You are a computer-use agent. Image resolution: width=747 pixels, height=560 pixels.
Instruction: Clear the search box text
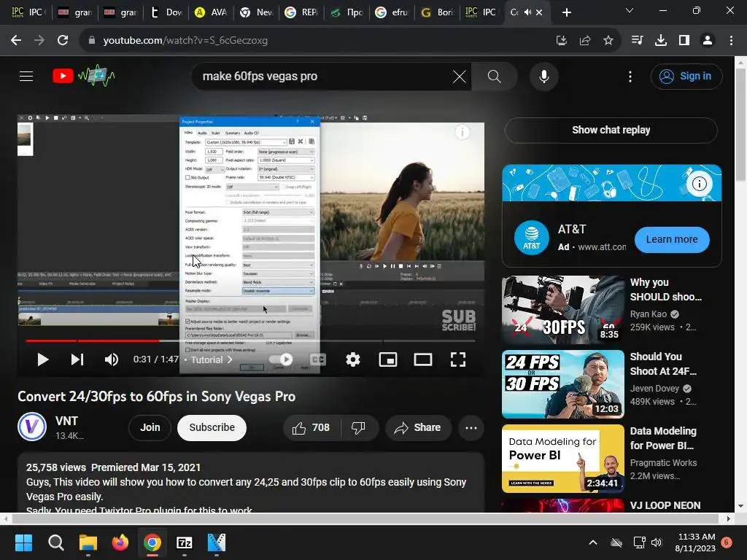(x=460, y=76)
